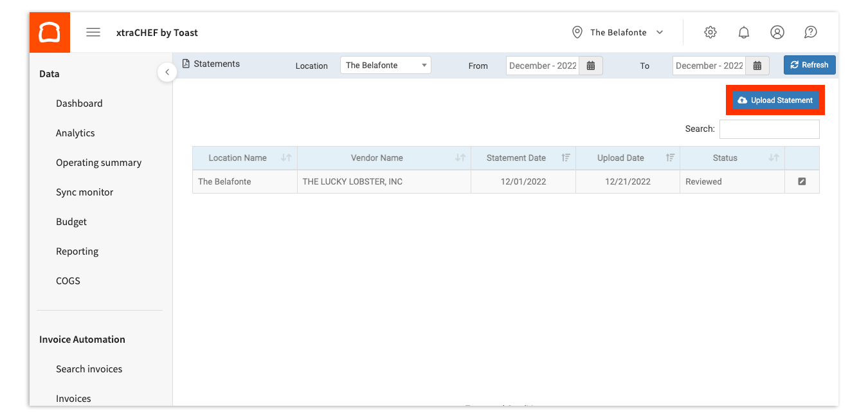This screenshot has height=418, width=868.
Task: Open the Location filter combo box
Action: pyautogui.click(x=385, y=65)
